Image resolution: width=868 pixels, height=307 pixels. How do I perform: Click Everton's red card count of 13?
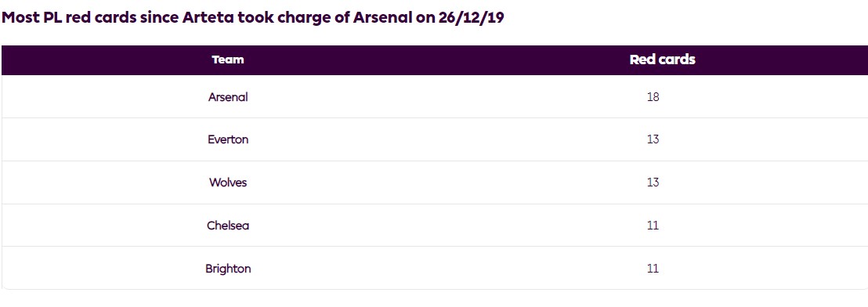[653, 139]
